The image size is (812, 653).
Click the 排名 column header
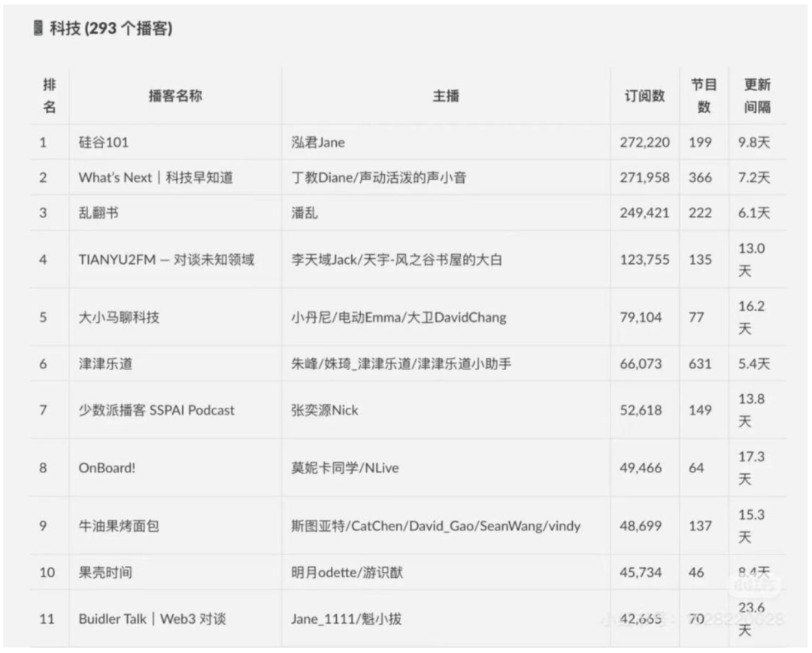(49, 96)
